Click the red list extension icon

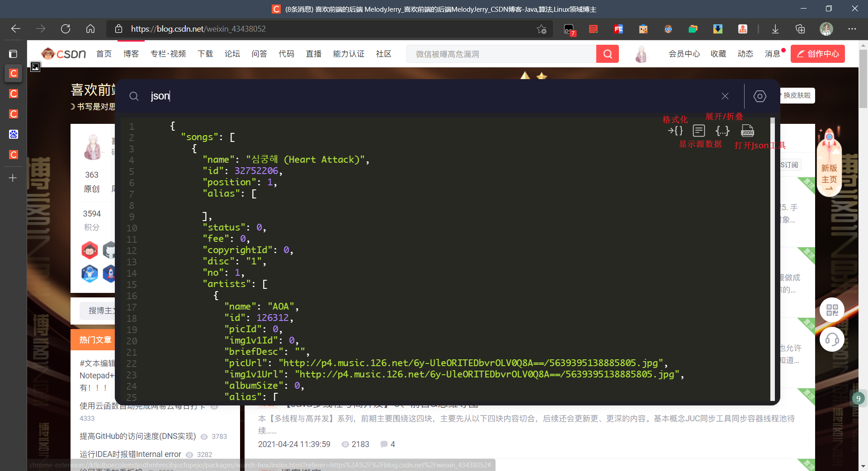coord(594,29)
